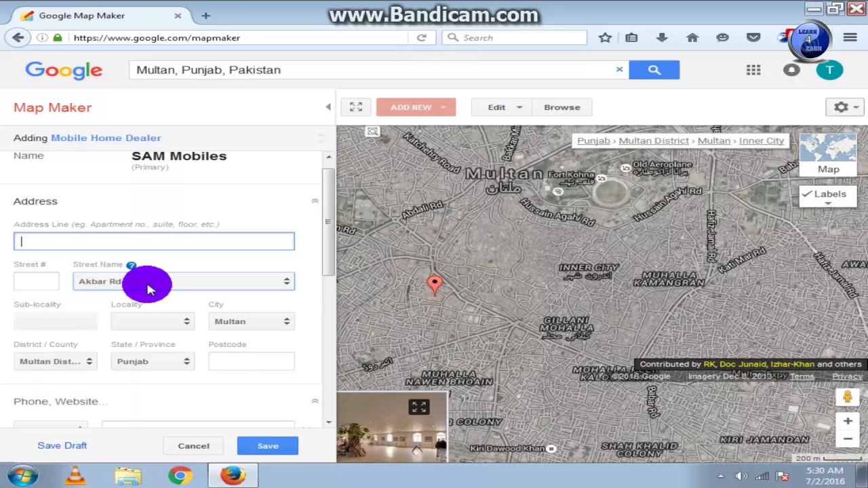The height and width of the screenshot is (488, 868).
Task: Open VLC from the taskbar
Action: click(75, 476)
